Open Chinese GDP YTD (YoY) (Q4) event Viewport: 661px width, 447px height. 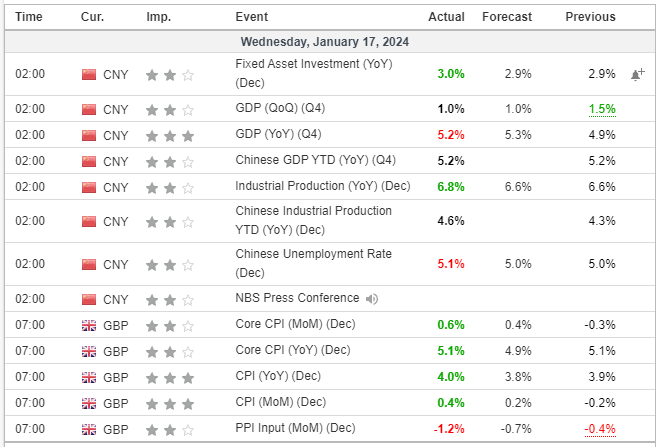[x=308, y=160]
